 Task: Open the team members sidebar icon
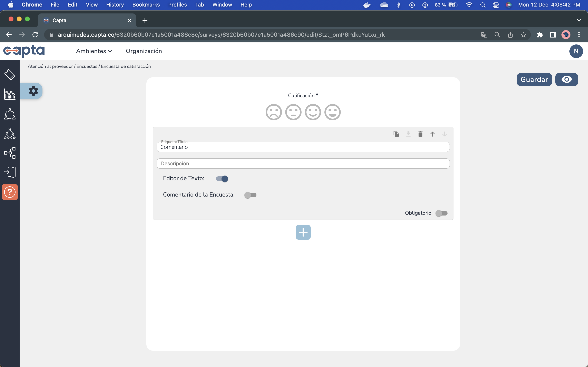pos(10,114)
